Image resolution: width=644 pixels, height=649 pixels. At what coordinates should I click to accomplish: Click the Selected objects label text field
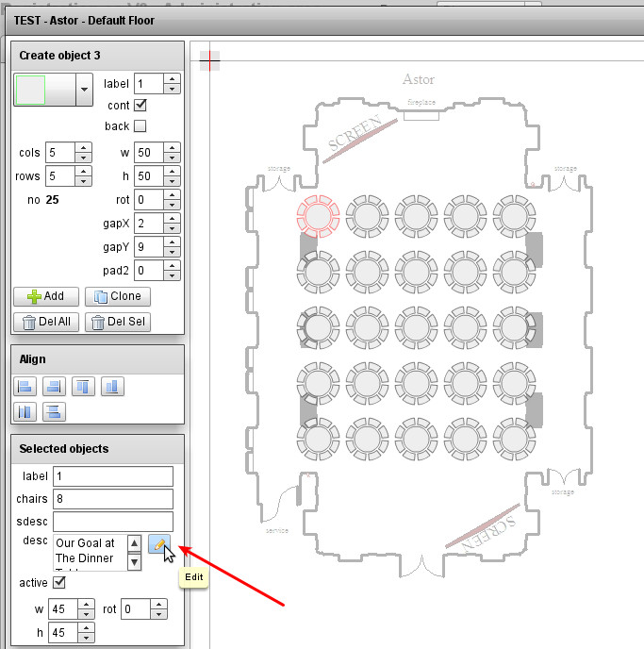[x=113, y=476]
